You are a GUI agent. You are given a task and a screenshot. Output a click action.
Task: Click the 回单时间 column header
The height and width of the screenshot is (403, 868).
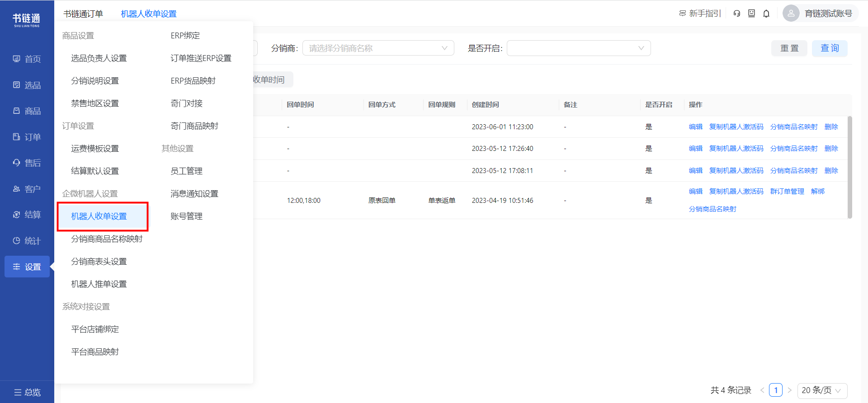[301, 105]
